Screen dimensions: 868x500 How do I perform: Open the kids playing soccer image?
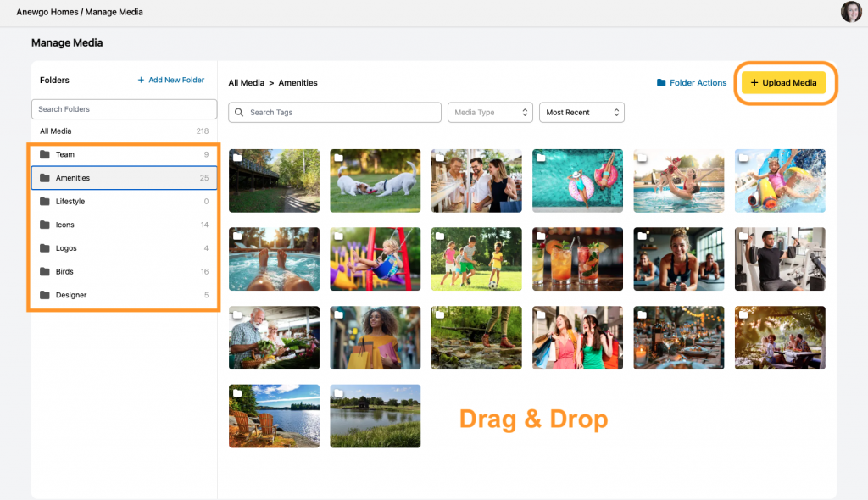pos(476,258)
